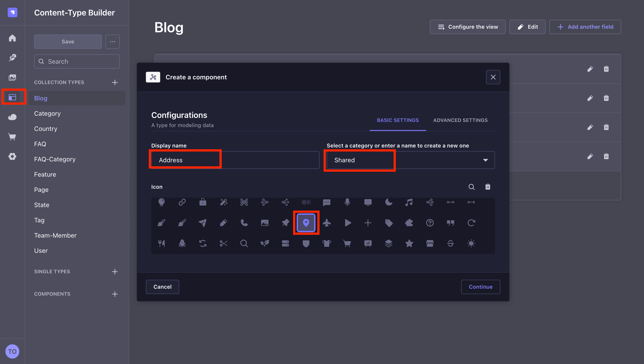Pick the puzzle piece icon
The height and width of the screenshot is (364, 644).
click(x=409, y=223)
